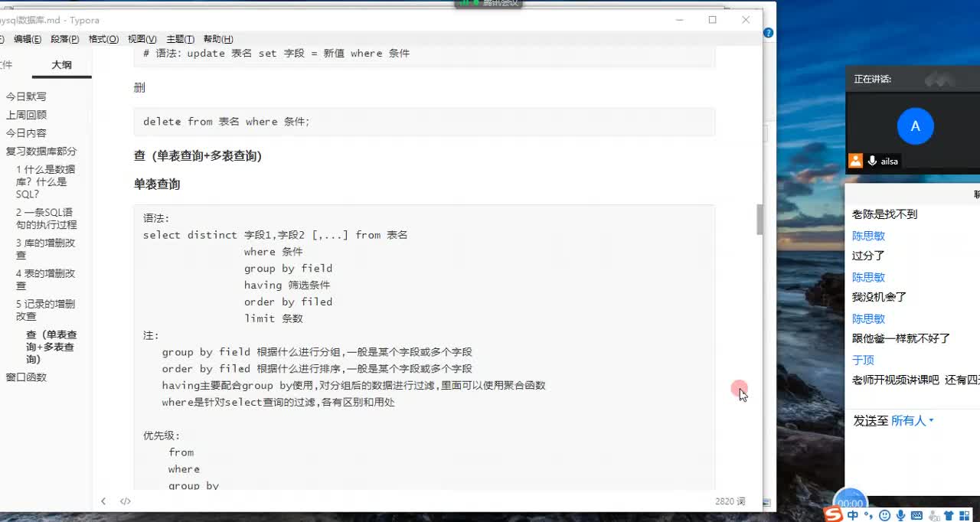Click the blue help question mark icon
The height and width of the screenshot is (522, 980).
coord(768,33)
